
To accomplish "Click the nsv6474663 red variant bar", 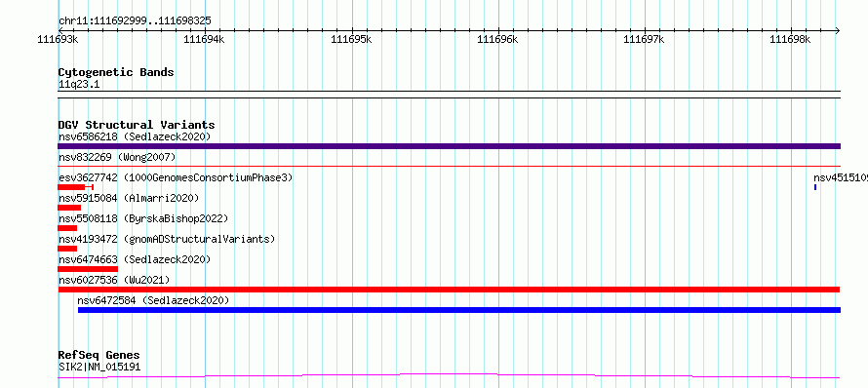I will (88, 269).
